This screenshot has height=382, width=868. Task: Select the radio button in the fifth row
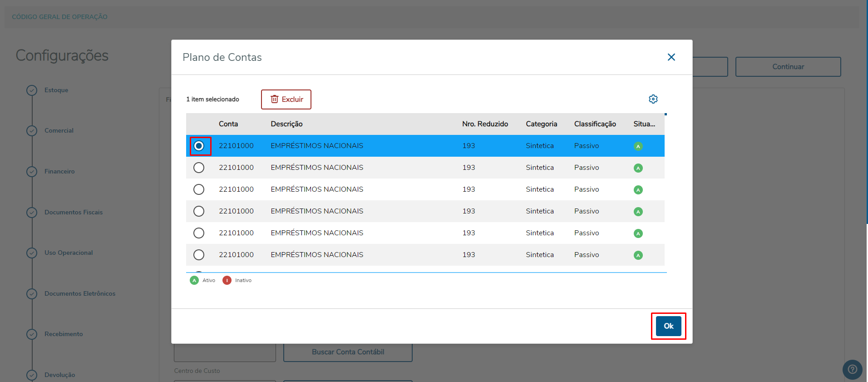199,233
